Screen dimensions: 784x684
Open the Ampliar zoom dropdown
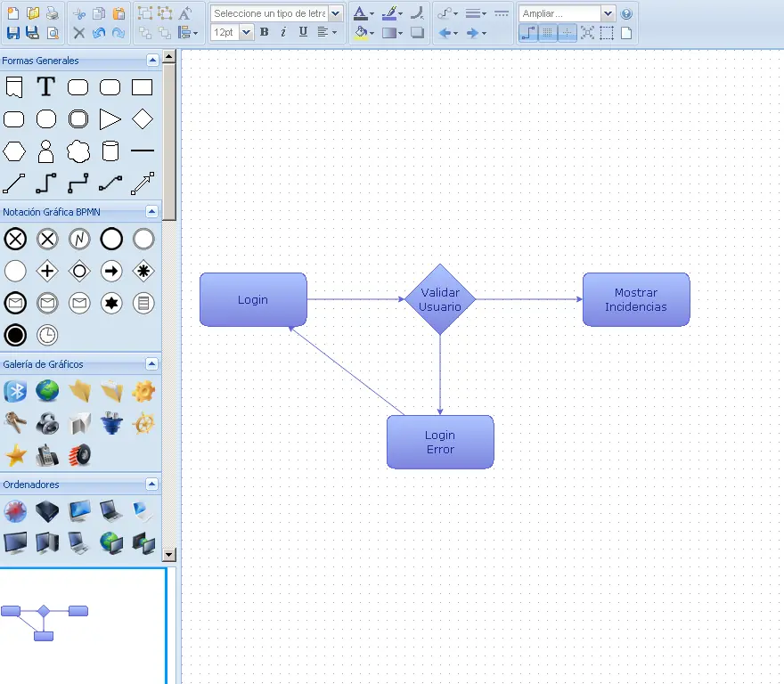pyautogui.click(x=608, y=13)
